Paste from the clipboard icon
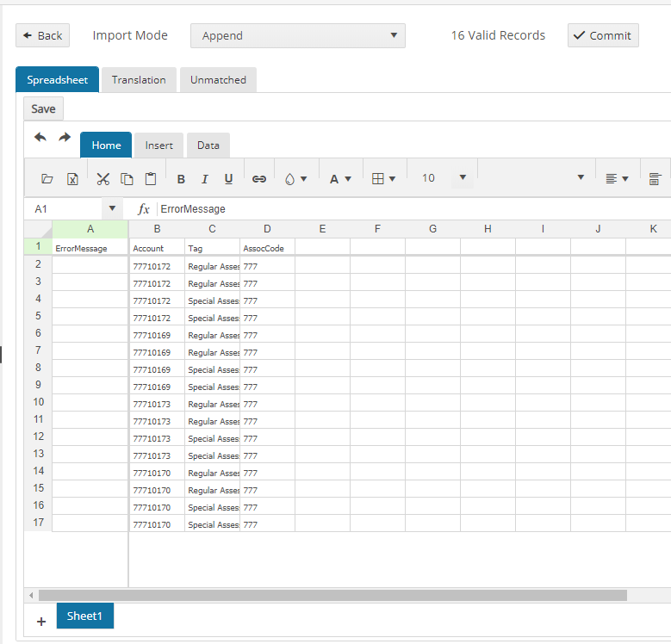 [151, 179]
